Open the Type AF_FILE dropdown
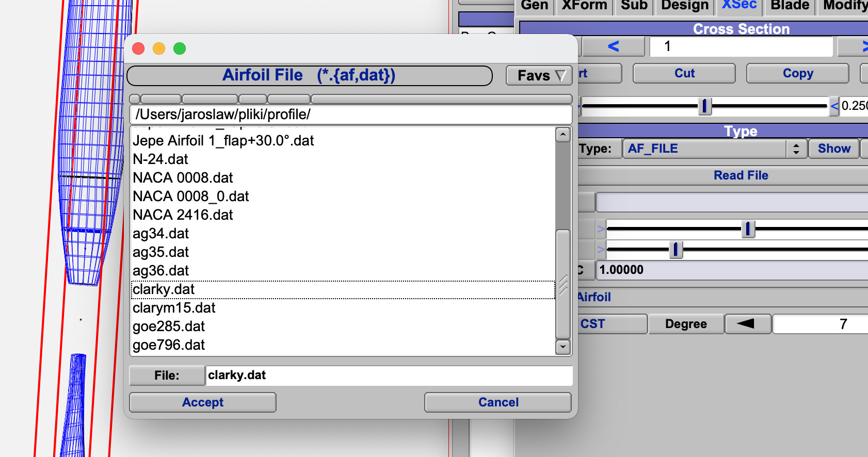 (x=714, y=149)
